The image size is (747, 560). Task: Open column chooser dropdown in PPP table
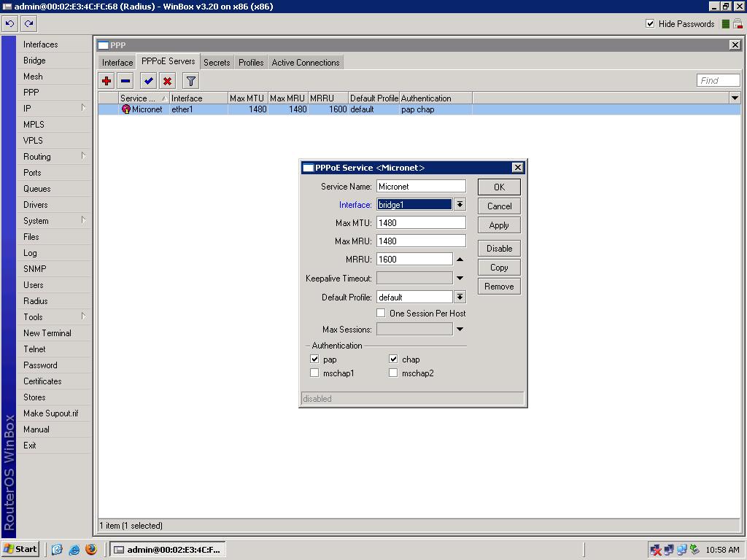coord(735,98)
